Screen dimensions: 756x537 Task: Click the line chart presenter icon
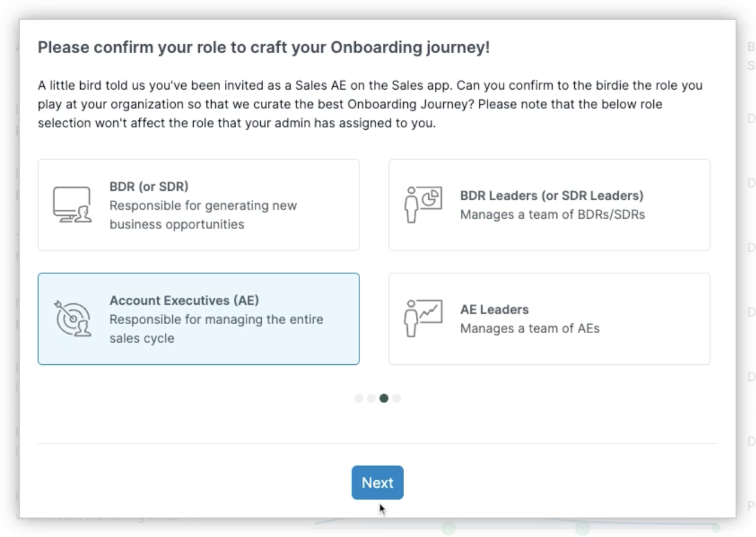click(x=423, y=318)
